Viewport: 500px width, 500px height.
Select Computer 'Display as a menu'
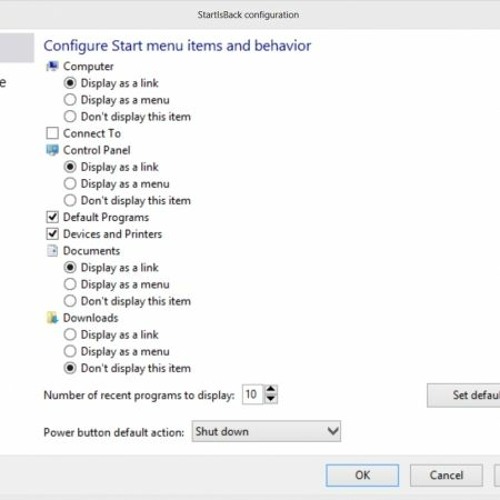70,100
